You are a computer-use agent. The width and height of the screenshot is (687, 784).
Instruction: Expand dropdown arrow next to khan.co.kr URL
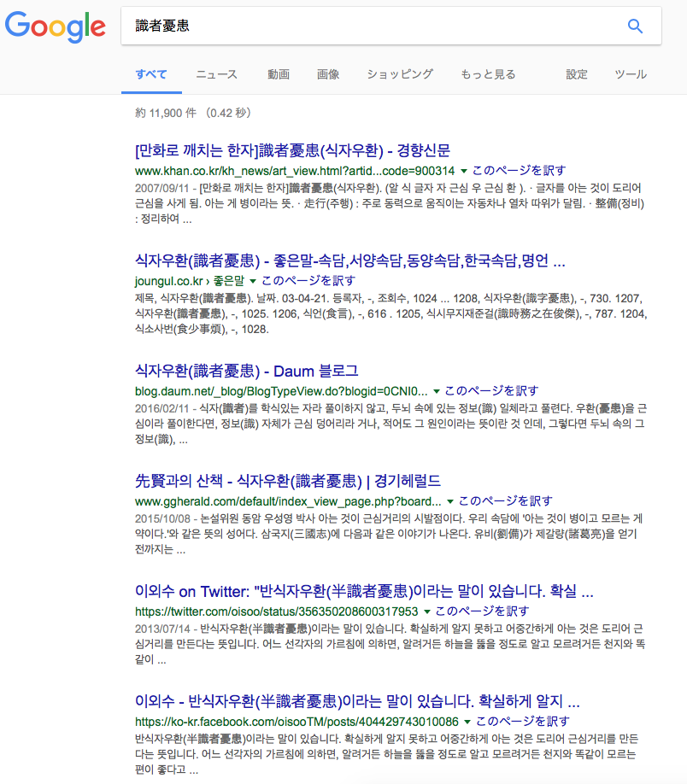pyautogui.click(x=464, y=171)
